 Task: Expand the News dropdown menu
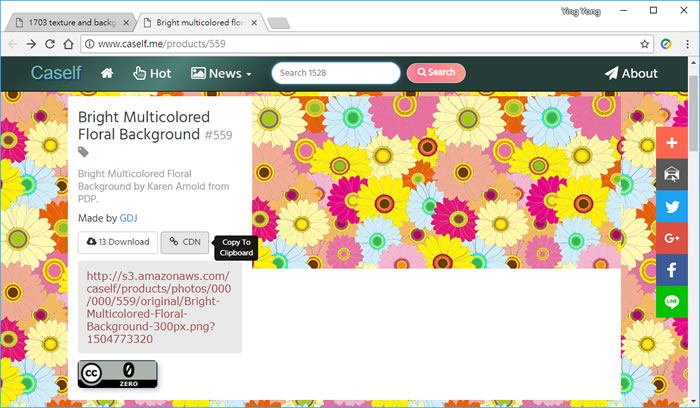[x=221, y=73]
